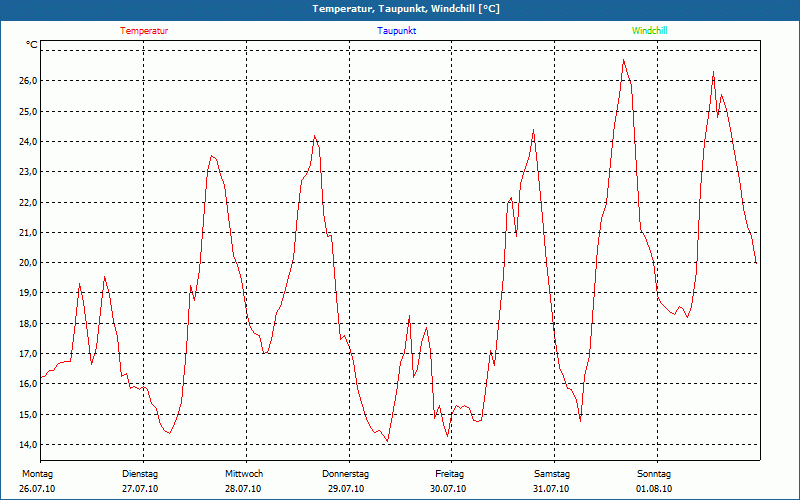This screenshot has width=800, height=500.
Task: Click the date 27.07.10
Action: coord(140,489)
